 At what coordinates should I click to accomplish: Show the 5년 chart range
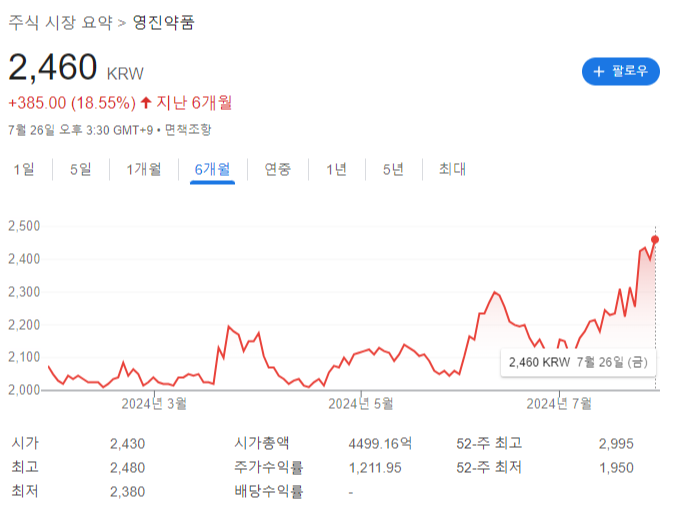(x=393, y=169)
